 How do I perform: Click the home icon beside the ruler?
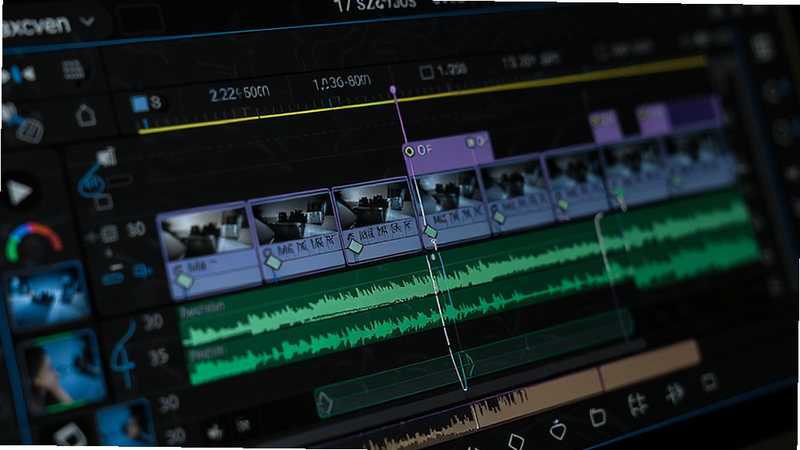click(x=85, y=116)
